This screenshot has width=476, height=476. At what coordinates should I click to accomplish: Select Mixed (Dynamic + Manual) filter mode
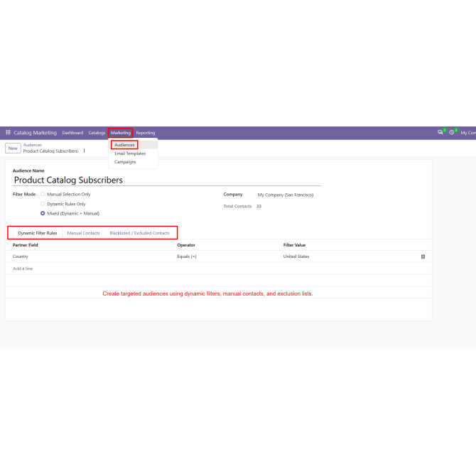[43, 213]
